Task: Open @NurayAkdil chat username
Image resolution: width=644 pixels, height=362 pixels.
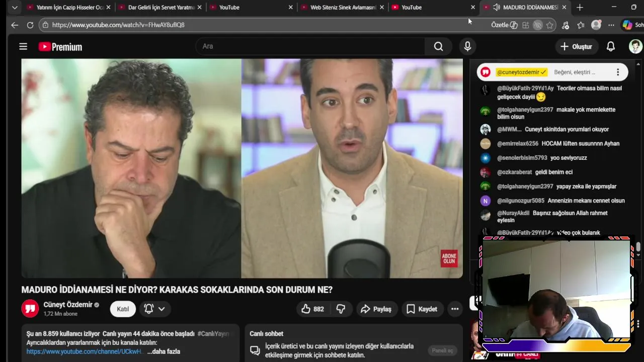Action: [513, 213]
